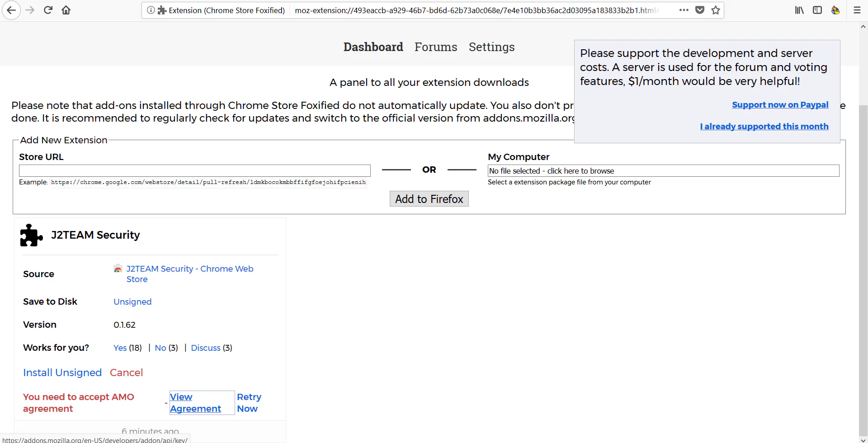Click the Store URL input field

(x=195, y=170)
